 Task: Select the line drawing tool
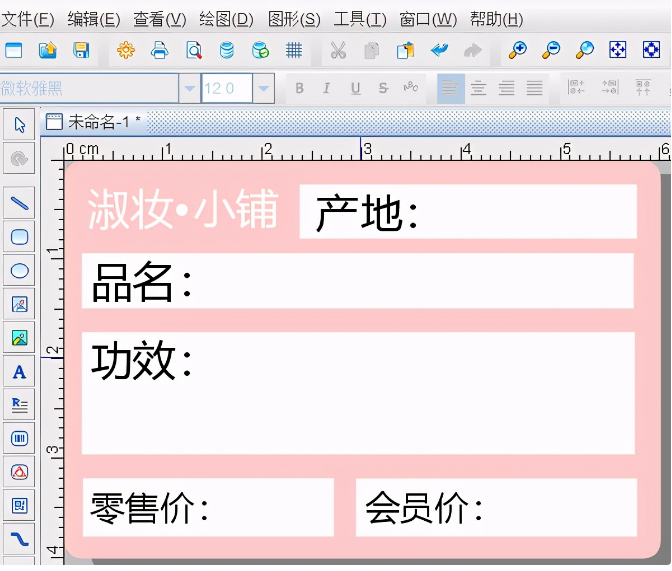point(19,203)
